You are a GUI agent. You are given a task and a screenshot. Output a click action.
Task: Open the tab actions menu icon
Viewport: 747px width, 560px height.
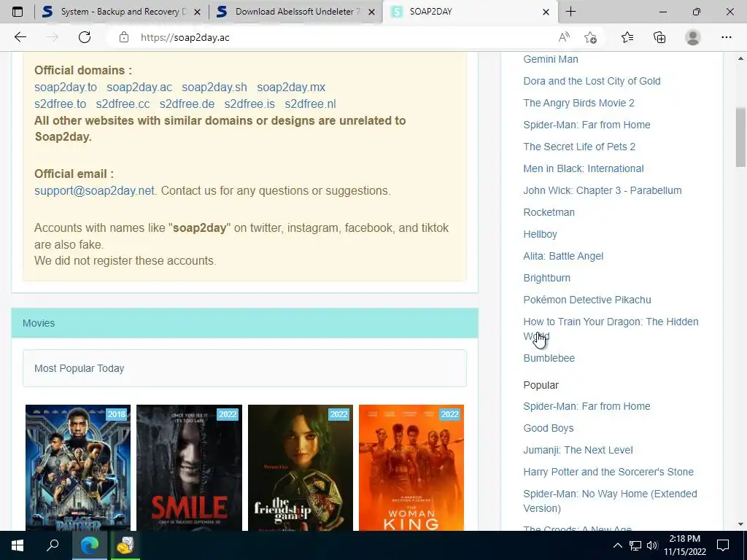(18, 12)
